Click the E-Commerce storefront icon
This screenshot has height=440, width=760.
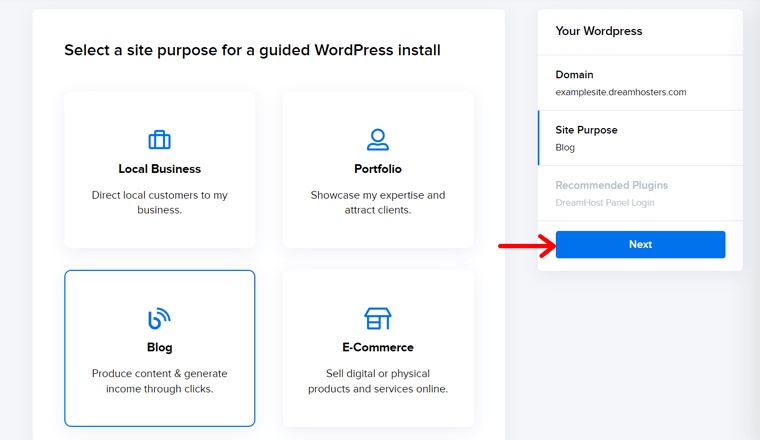tap(377, 318)
